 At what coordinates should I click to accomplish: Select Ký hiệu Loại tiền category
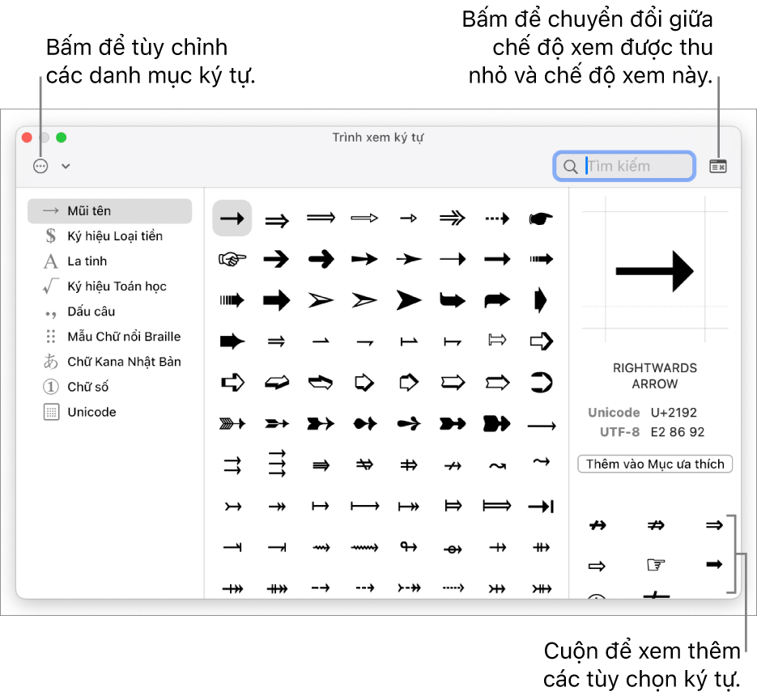pyautogui.click(x=109, y=236)
